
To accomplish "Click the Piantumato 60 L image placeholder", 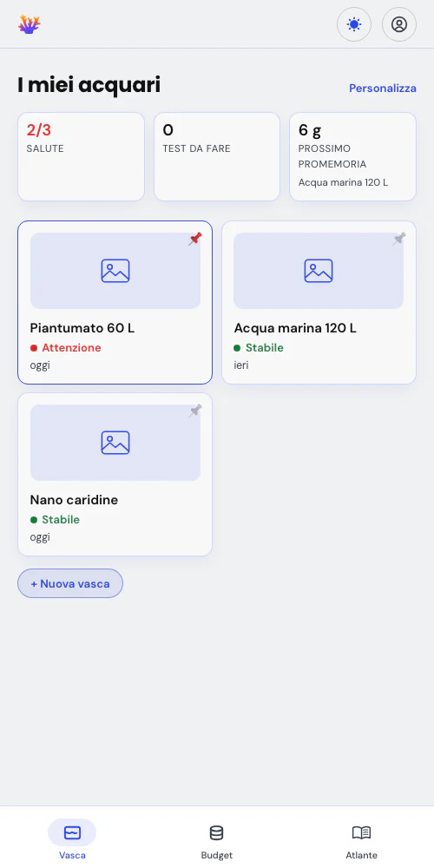I will pos(115,271).
